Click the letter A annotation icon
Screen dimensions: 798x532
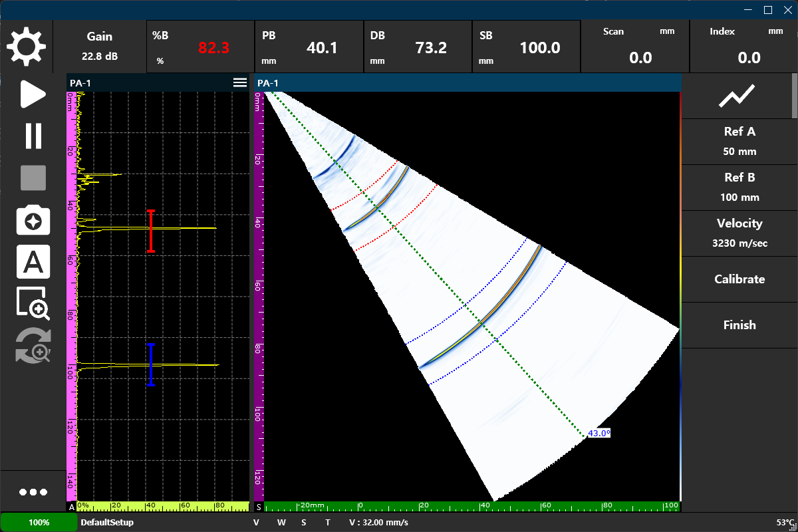point(33,262)
